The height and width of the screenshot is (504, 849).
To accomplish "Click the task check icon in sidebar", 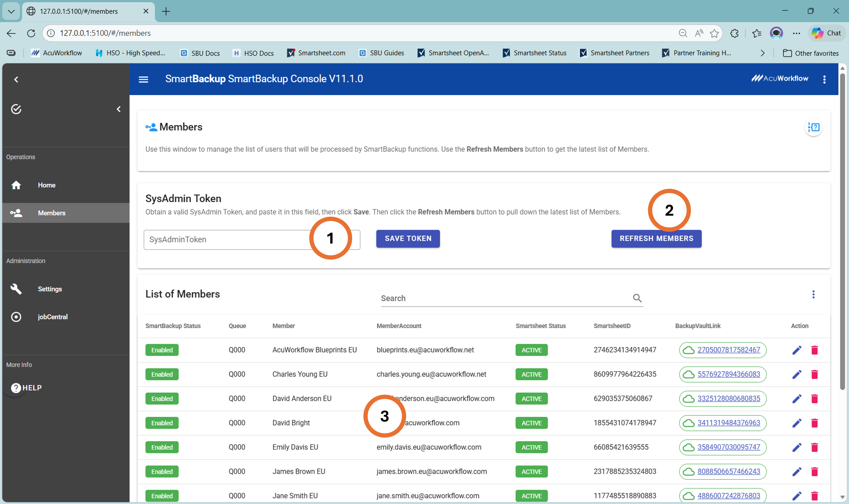I will click(16, 109).
